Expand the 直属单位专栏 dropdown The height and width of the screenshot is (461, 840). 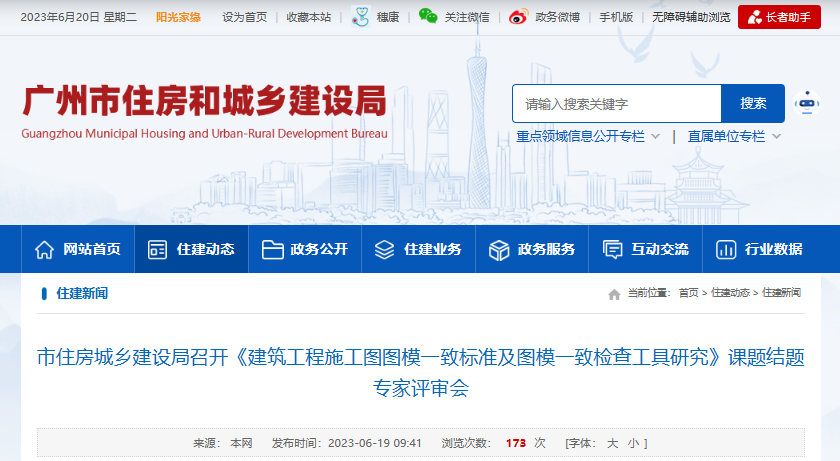[776, 136]
